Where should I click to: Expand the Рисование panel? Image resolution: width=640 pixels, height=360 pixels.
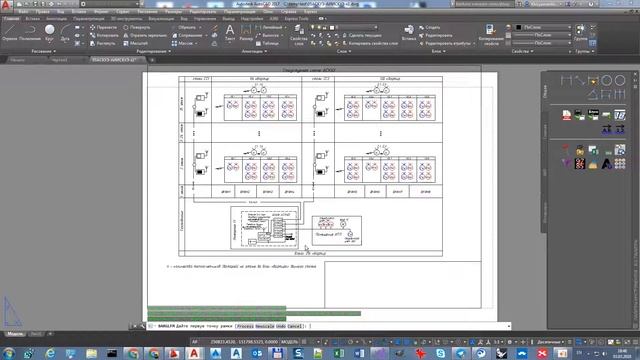tap(44, 51)
